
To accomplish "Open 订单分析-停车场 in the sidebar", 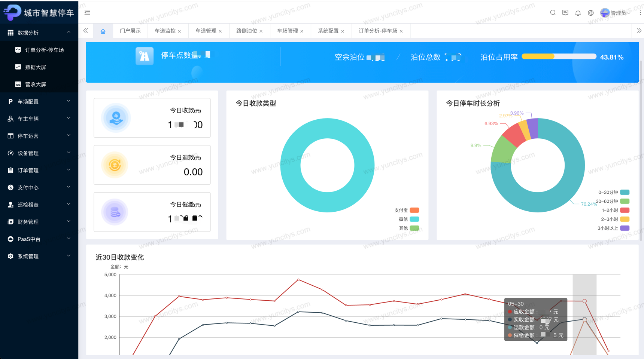I will coord(39,50).
